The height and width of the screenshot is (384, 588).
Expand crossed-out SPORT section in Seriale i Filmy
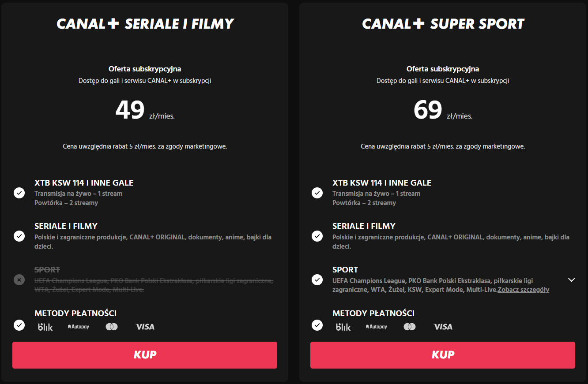point(19,279)
